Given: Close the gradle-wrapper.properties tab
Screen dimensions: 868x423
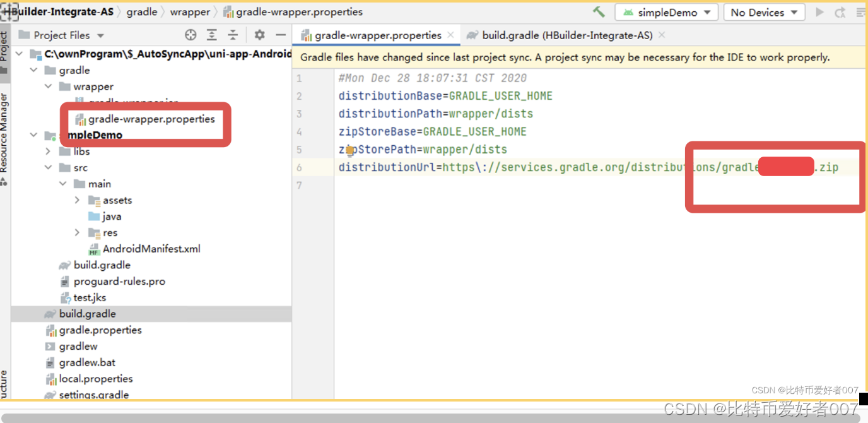Looking at the screenshot, I should (x=450, y=35).
